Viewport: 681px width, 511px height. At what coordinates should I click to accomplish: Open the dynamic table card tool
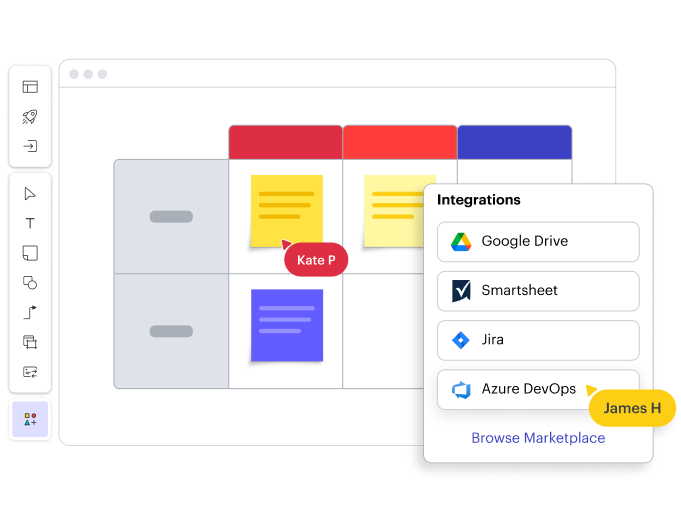click(30, 372)
